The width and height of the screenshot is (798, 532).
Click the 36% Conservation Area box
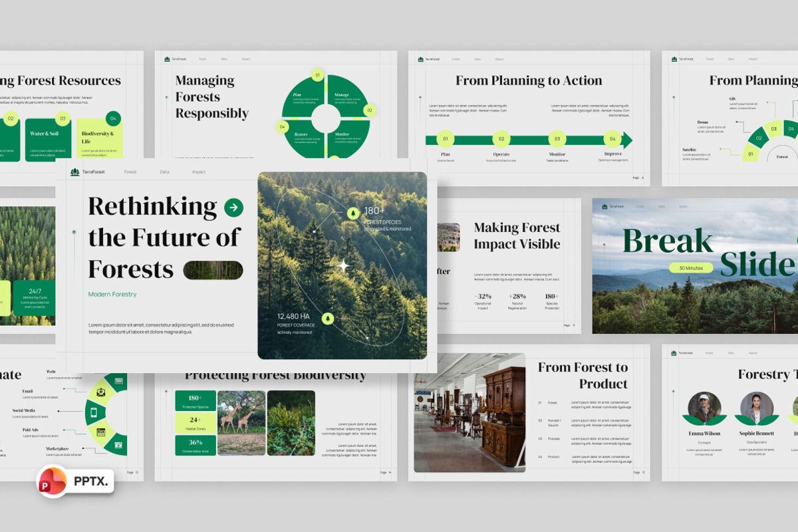[196, 445]
